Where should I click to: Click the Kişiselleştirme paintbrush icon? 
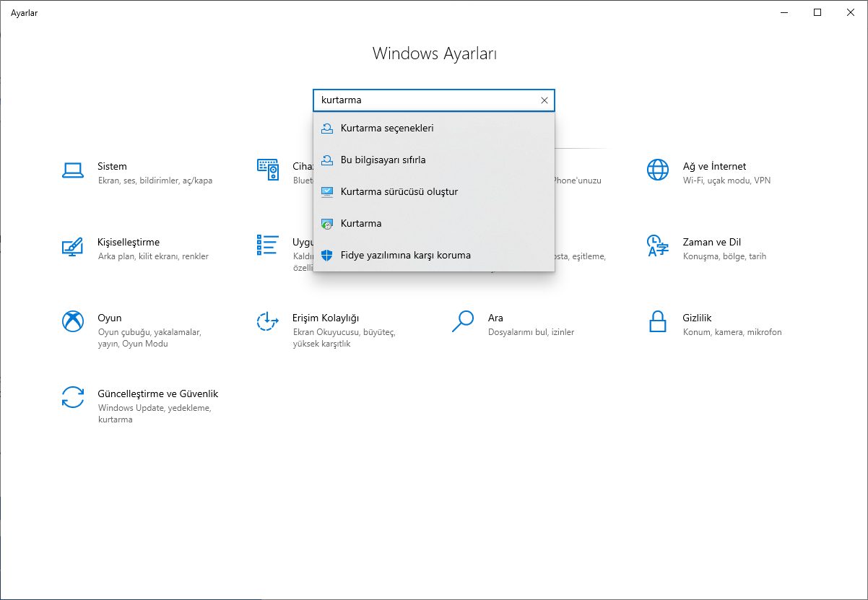pyautogui.click(x=73, y=246)
